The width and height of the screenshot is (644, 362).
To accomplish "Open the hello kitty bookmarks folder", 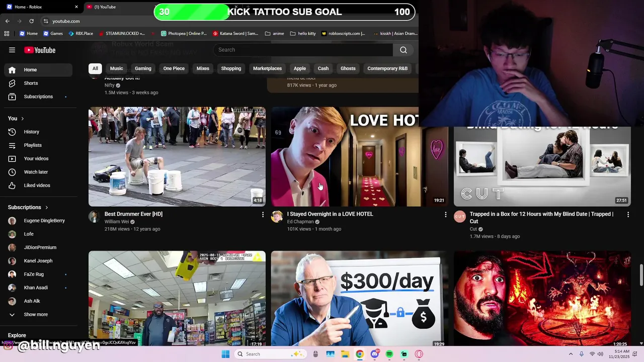I will click(x=302, y=34).
